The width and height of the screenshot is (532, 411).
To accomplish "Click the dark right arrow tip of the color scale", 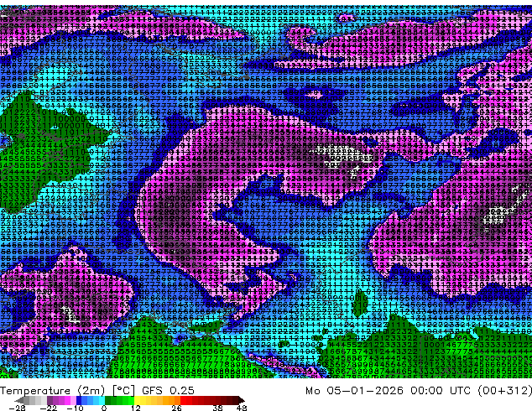I will point(242,400).
